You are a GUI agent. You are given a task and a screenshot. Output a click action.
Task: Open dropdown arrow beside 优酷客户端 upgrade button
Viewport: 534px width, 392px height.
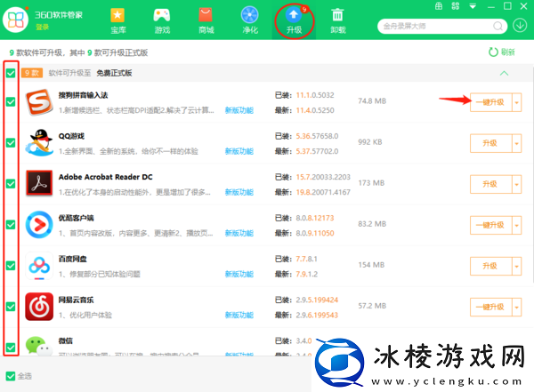pyautogui.click(x=516, y=225)
